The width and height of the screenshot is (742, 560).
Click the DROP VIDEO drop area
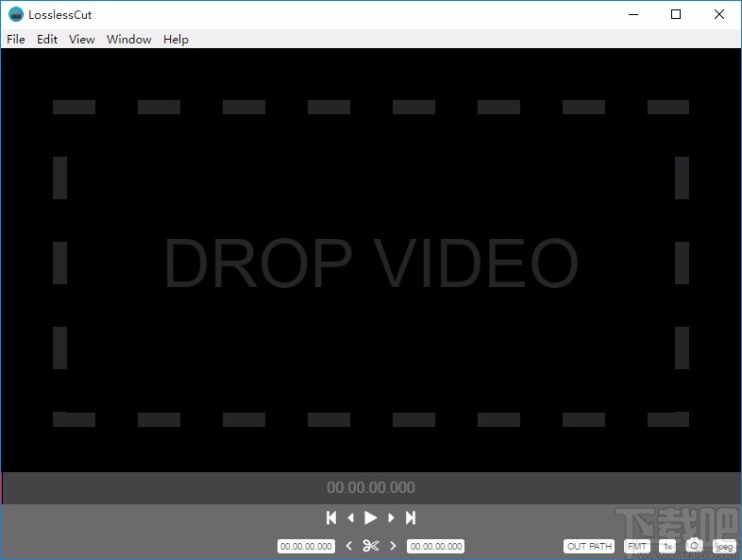(371, 263)
